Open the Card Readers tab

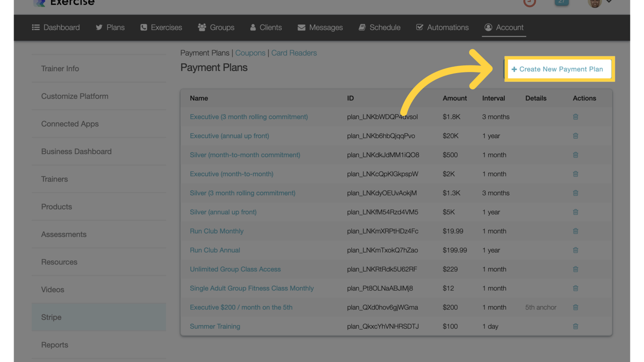(x=294, y=53)
